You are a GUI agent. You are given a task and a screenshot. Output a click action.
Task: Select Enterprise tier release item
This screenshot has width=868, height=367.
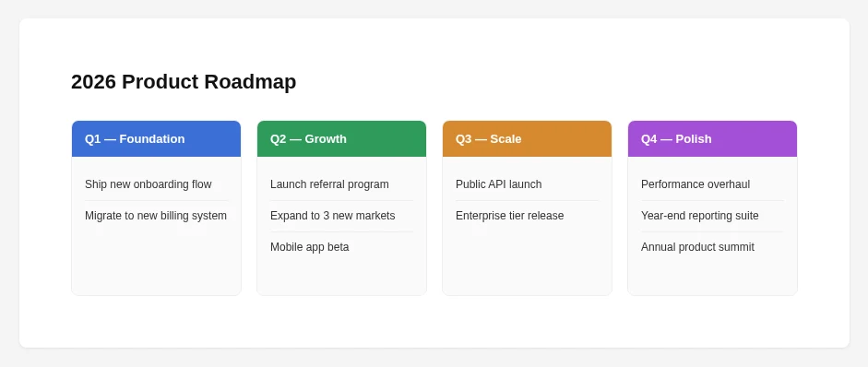coord(527,216)
